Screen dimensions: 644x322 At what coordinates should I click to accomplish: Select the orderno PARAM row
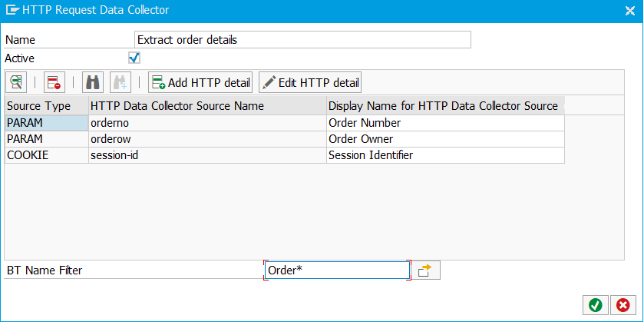click(285, 123)
